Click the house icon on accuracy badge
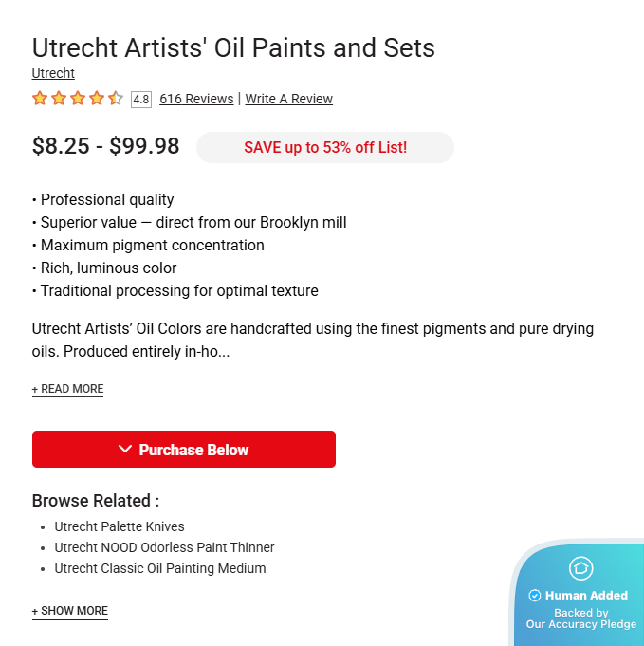The width and height of the screenshot is (644, 646). pyautogui.click(x=580, y=568)
